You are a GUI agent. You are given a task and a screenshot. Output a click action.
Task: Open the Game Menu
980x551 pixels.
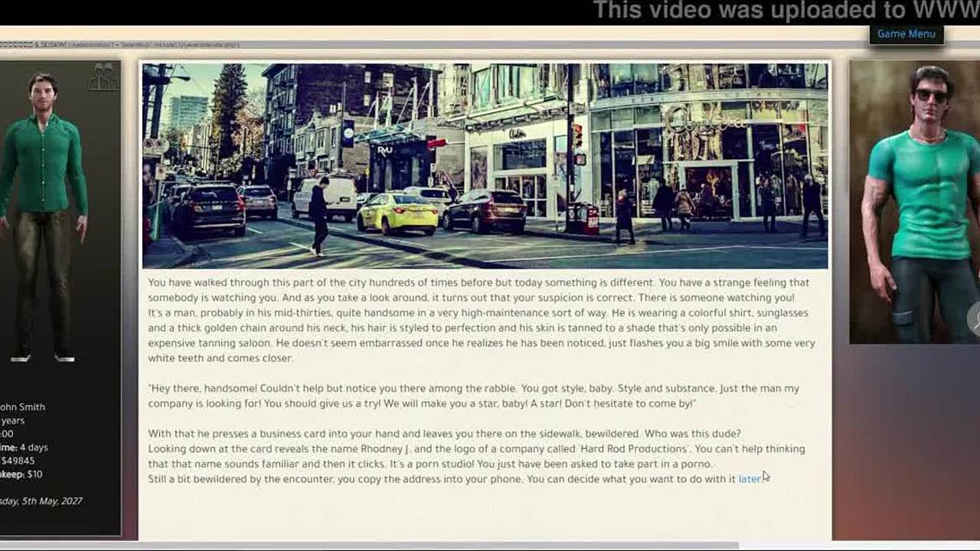coord(906,34)
